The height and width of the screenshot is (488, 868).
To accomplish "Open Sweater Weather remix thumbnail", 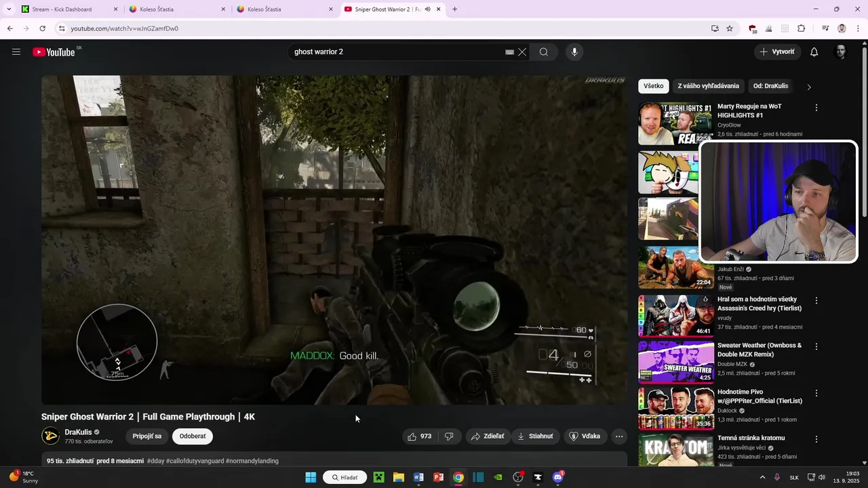I will point(676,362).
